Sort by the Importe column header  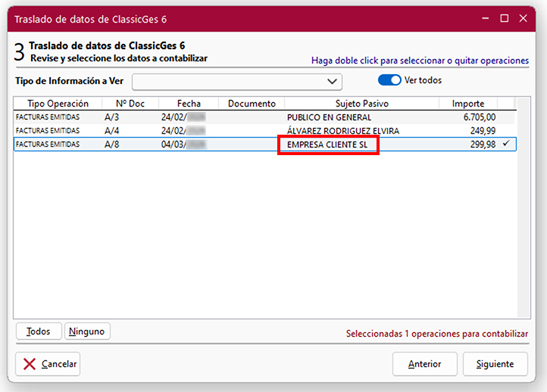468,104
